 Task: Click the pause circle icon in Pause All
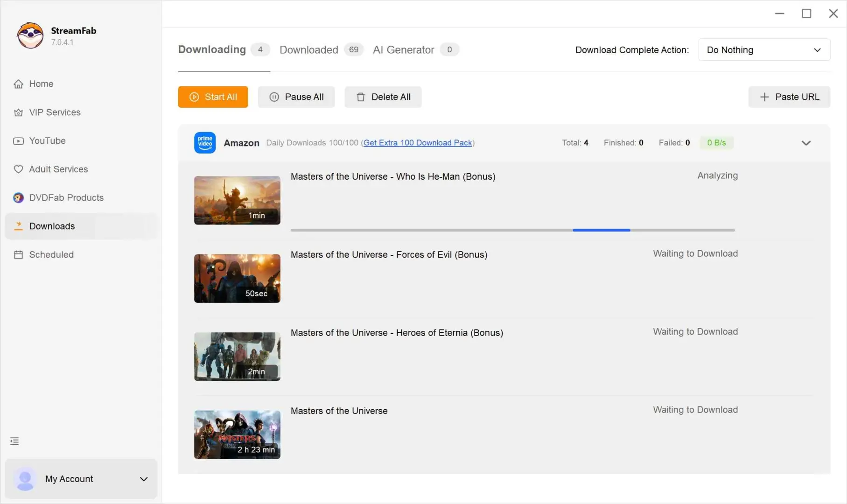[274, 97]
